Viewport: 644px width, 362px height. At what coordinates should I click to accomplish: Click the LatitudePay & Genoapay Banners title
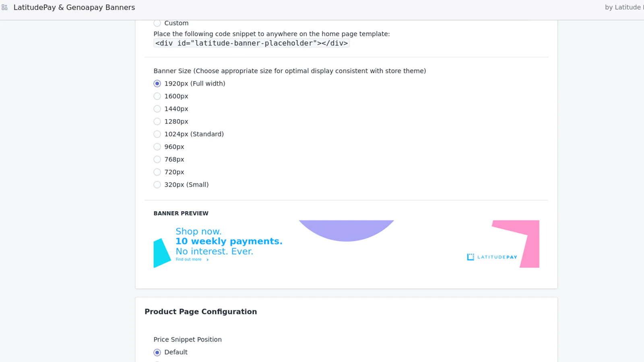(74, 8)
